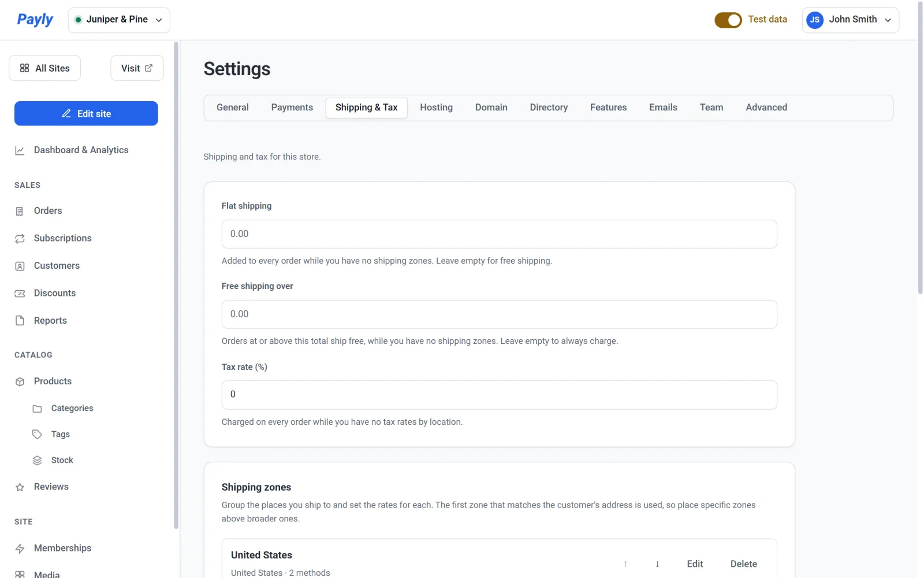Click the Orders receipt icon

[20, 211]
